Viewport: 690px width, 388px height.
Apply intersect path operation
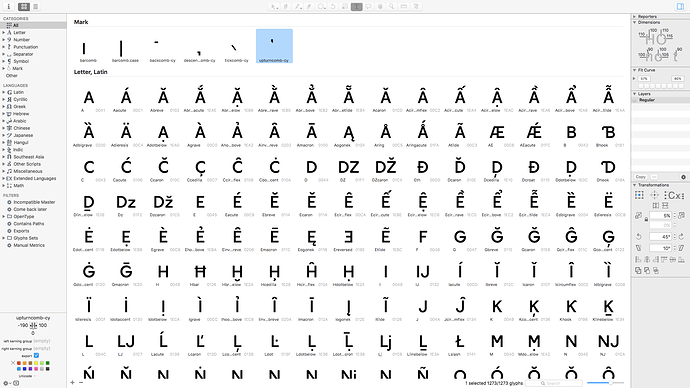(656, 271)
